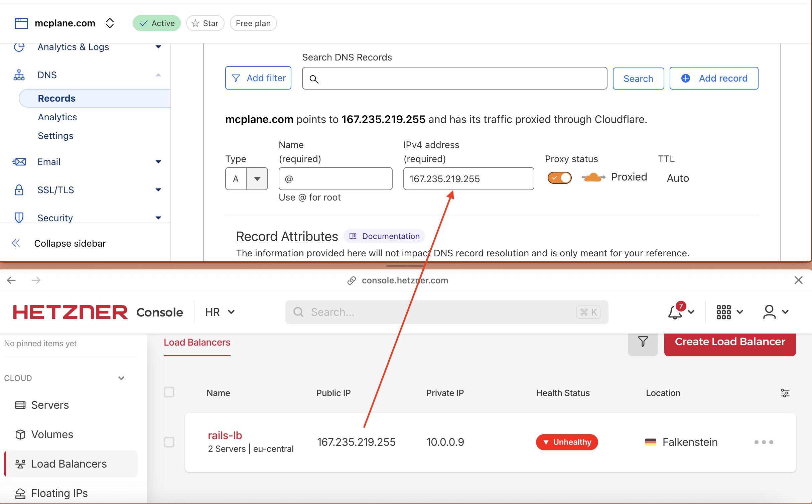Viewport: 812px width, 504px height.
Task: Click the Name (required) input field
Action: tap(335, 179)
